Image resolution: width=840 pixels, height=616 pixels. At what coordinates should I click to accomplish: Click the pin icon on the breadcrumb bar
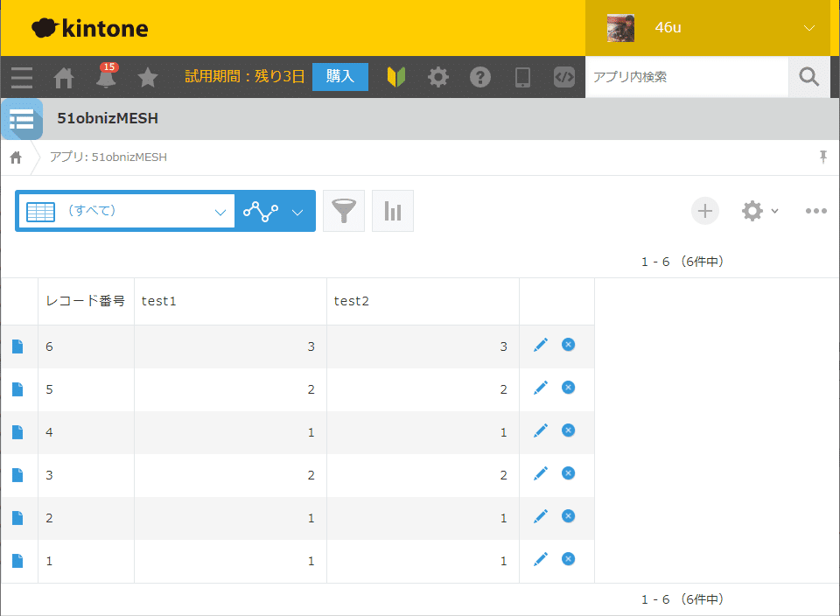822,157
